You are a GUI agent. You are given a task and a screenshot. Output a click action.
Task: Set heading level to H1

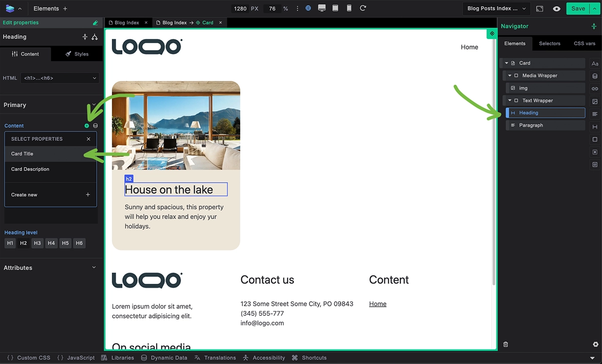coord(10,243)
